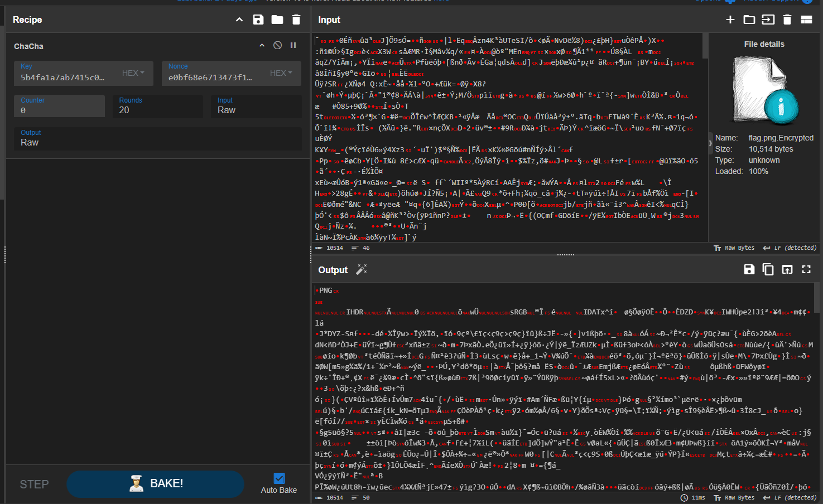This screenshot has height=504, width=823.
Task: Save the current recipe
Action: [x=258, y=20]
